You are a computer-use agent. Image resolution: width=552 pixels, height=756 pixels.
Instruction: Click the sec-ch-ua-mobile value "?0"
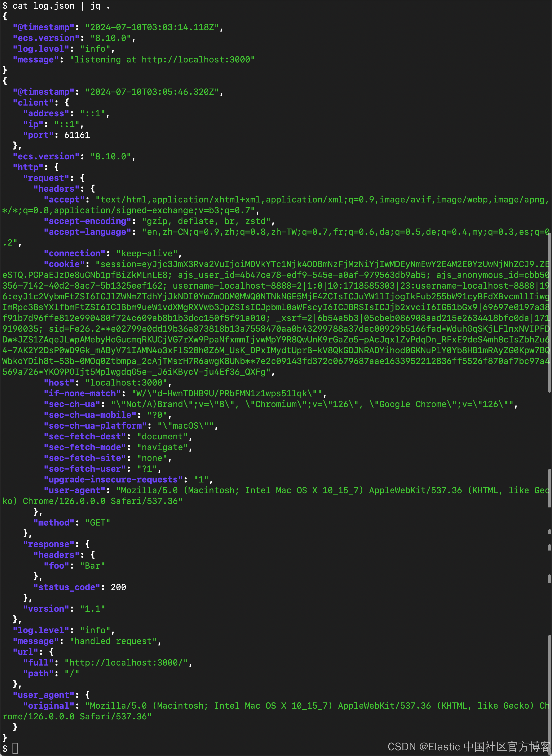pos(157,415)
